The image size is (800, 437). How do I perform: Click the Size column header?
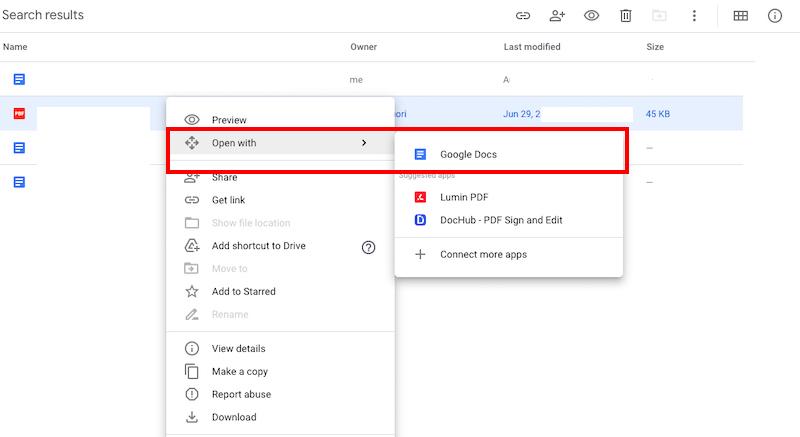pos(655,46)
